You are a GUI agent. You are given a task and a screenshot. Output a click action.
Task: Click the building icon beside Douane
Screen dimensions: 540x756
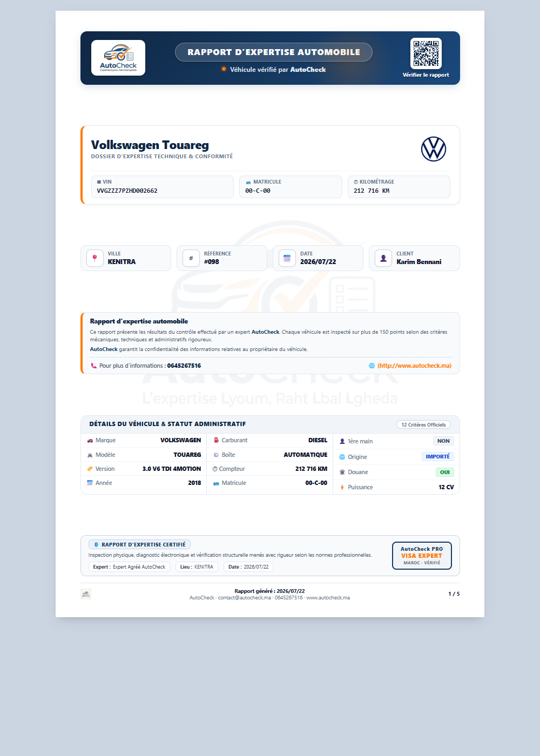pyautogui.click(x=342, y=472)
